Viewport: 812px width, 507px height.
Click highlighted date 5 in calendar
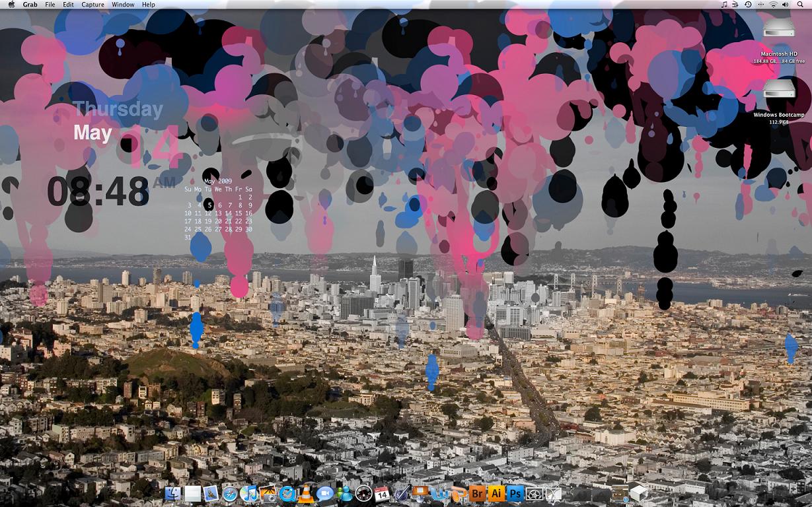pos(209,205)
